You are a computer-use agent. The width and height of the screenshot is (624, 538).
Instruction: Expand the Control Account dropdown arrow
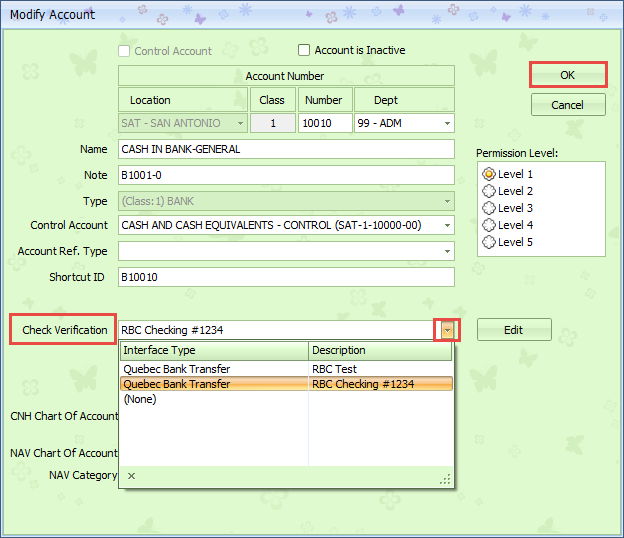click(447, 226)
